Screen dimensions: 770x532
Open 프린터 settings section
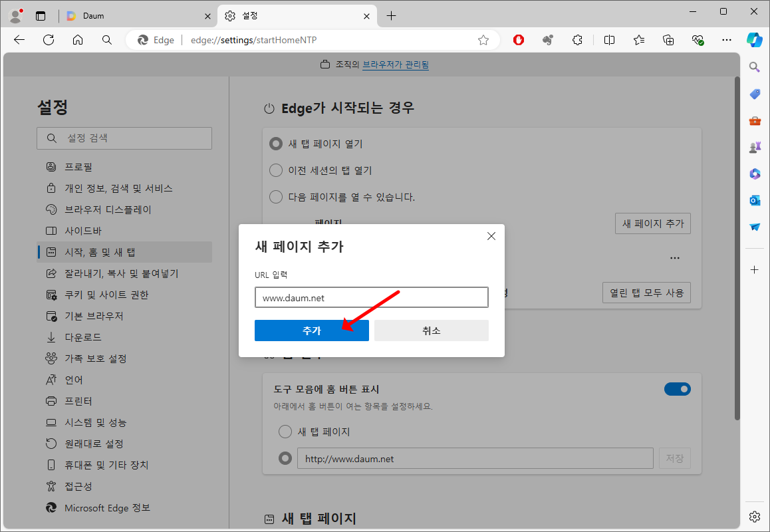tap(124, 402)
